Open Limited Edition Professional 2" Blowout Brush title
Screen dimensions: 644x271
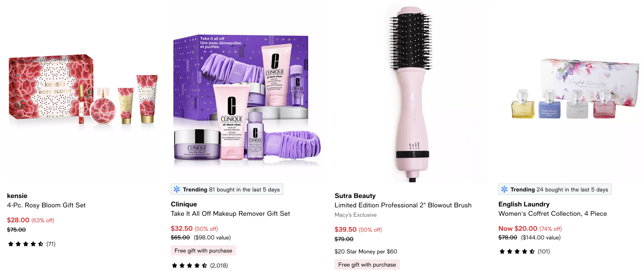click(x=403, y=205)
